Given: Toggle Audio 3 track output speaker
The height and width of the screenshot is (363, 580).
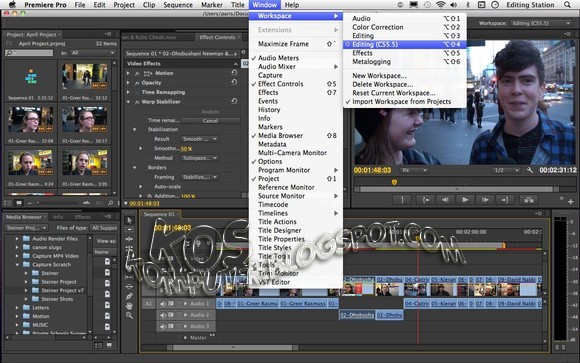Looking at the screenshot, I should click(x=163, y=326).
